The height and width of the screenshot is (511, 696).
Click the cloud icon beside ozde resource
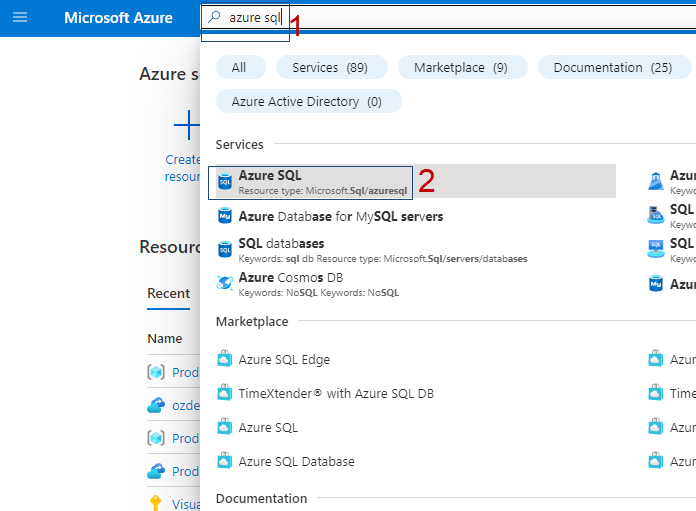(x=156, y=405)
